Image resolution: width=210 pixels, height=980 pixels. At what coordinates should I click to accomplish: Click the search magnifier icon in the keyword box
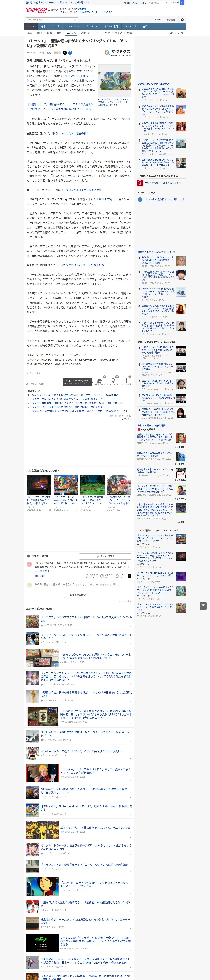tap(75, 19)
